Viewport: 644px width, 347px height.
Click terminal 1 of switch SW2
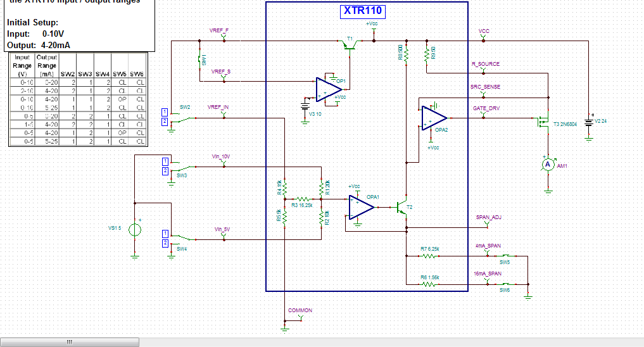165,112
